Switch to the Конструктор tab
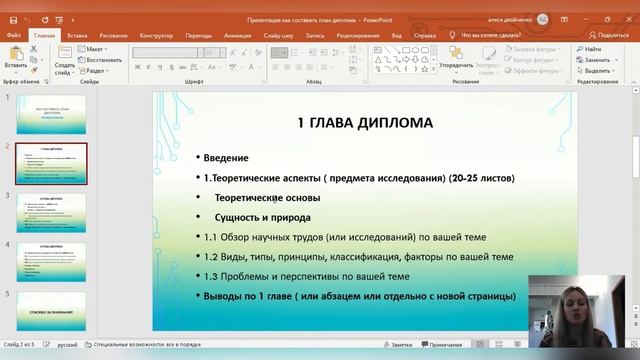Image resolution: width=640 pixels, height=360 pixels. coord(156,36)
